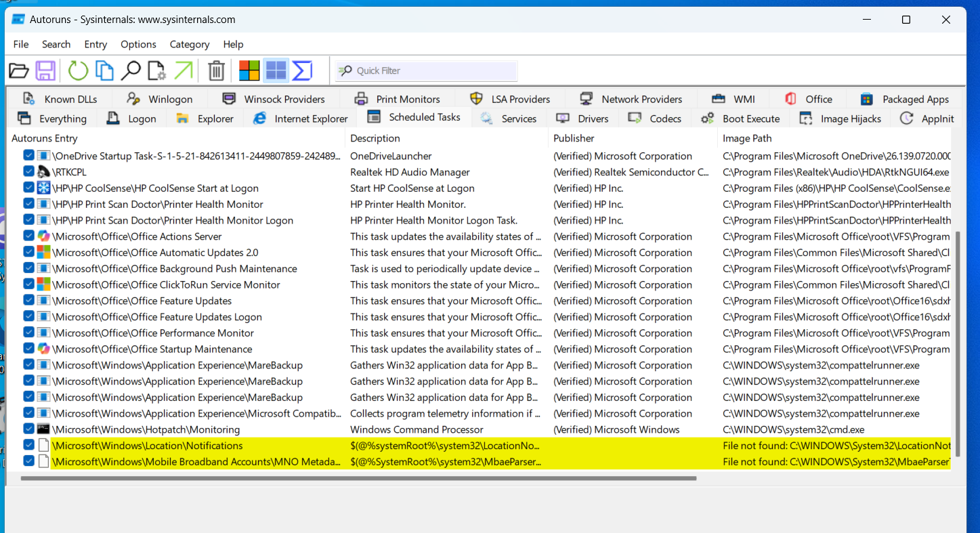Viewport: 980px width, 533px height.
Task: Disable Printer Health Monitor Logon checkbox
Action: point(28,220)
